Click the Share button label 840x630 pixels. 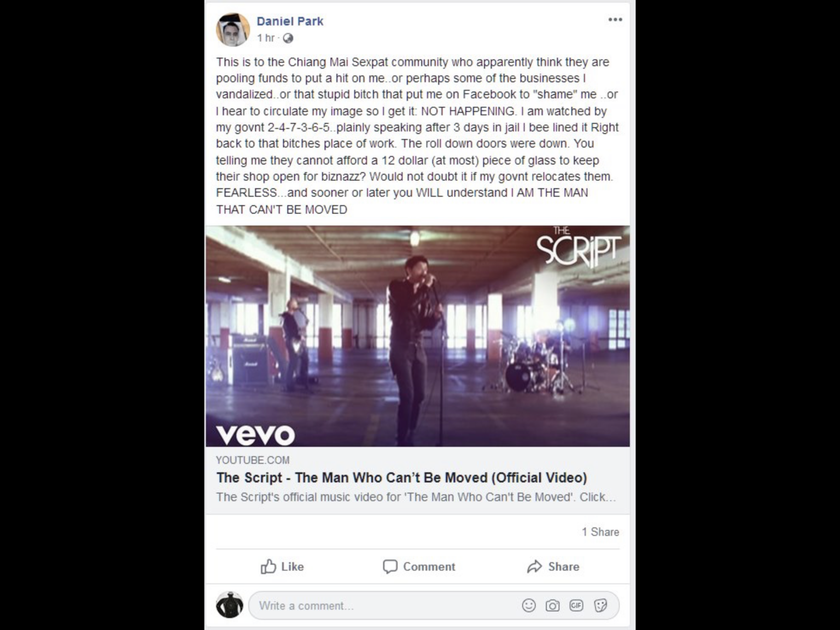tap(563, 567)
